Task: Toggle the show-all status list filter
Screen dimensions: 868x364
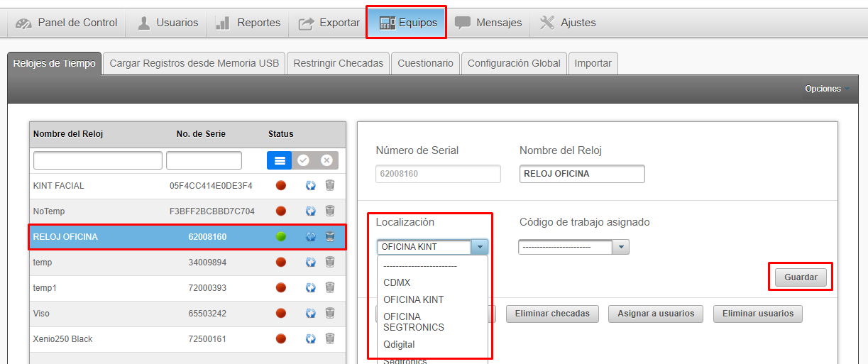Action: (280, 160)
